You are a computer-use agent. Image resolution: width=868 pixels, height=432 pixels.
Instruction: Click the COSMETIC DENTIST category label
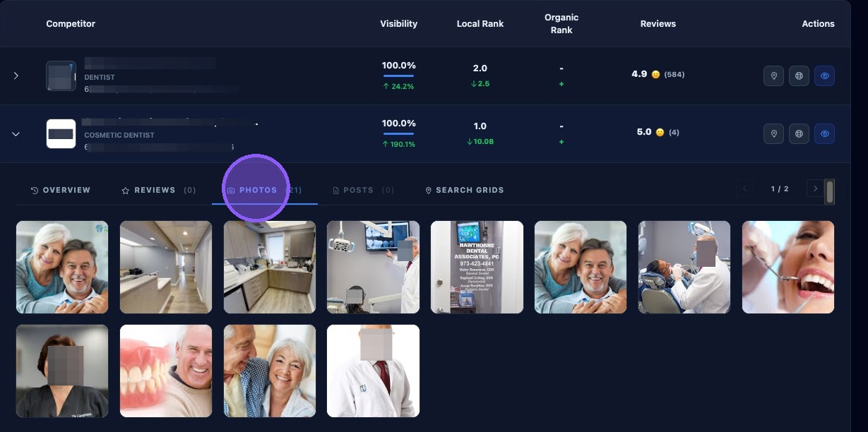119,135
